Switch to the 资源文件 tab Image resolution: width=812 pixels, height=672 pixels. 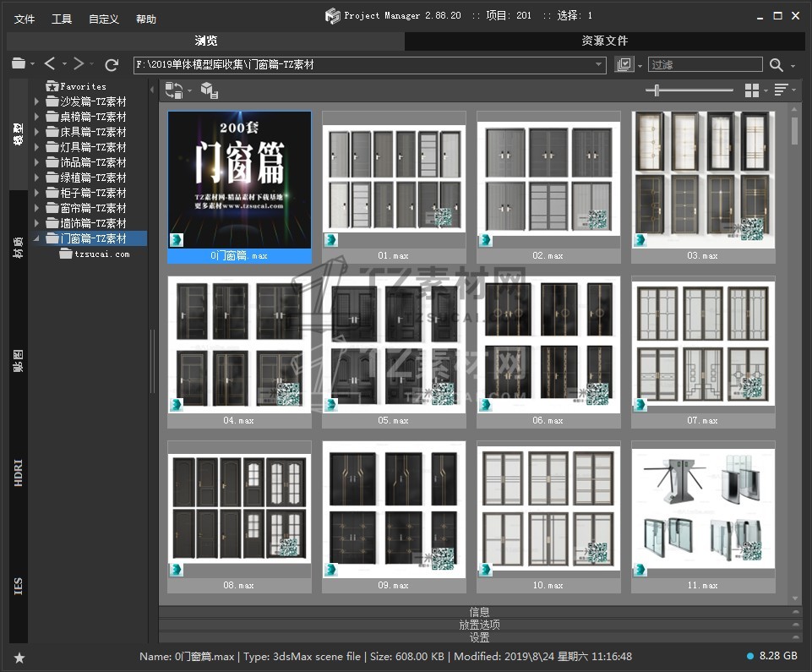(x=604, y=41)
